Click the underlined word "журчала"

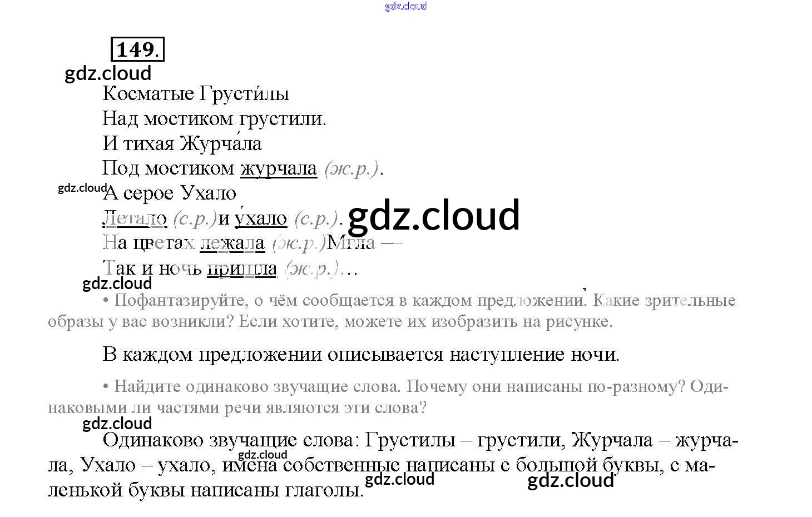pyautogui.click(x=279, y=168)
